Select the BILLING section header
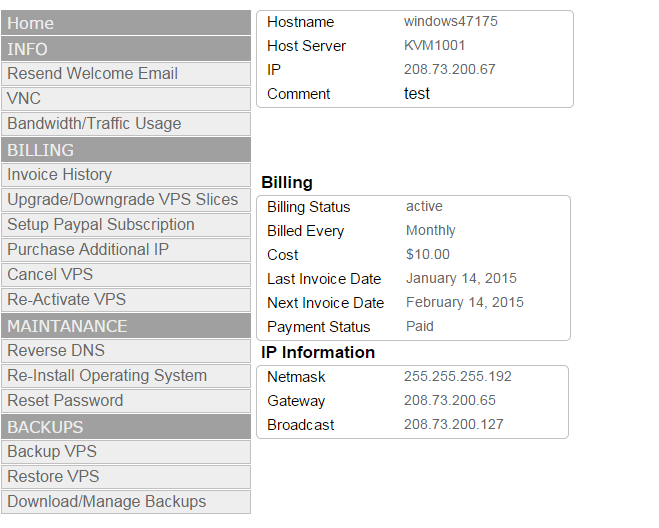 (126, 150)
